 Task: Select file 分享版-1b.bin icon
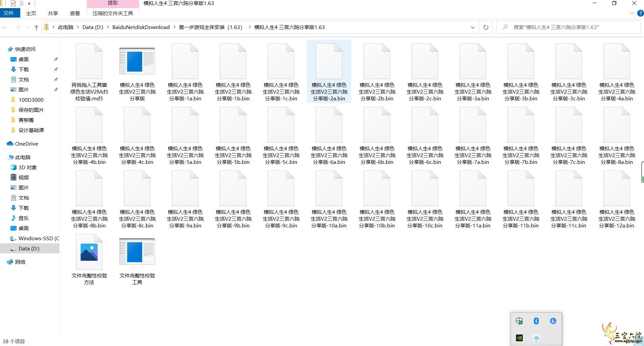click(x=233, y=61)
